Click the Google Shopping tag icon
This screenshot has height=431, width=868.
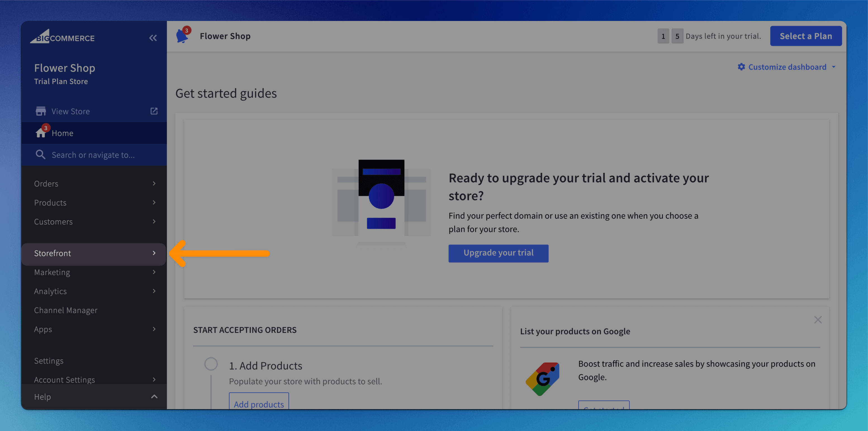point(542,378)
